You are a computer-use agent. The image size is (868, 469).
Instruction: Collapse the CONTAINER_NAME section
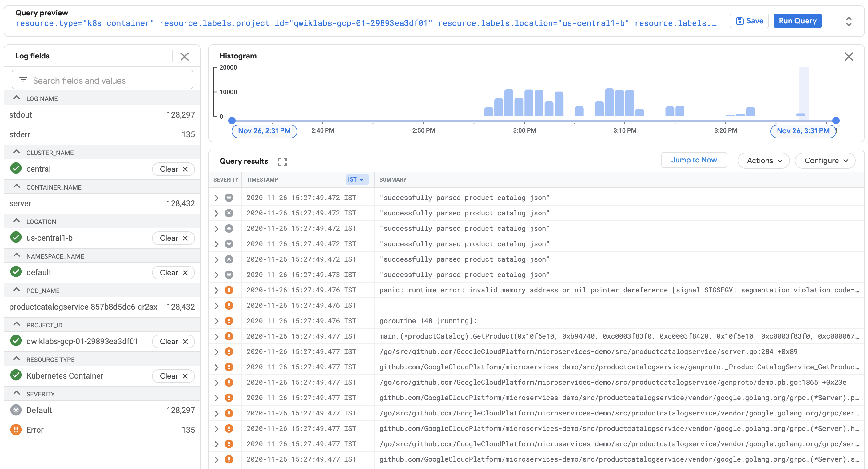(17, 186)
